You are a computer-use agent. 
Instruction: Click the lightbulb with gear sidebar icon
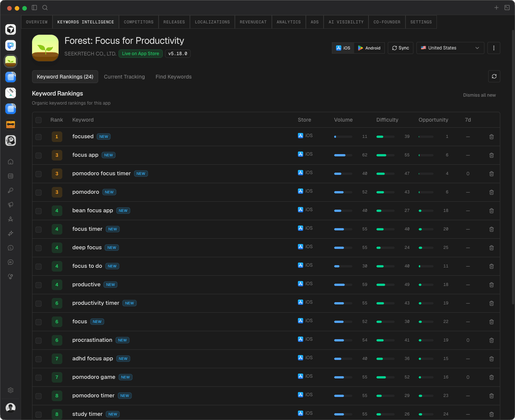click(11, 276)
